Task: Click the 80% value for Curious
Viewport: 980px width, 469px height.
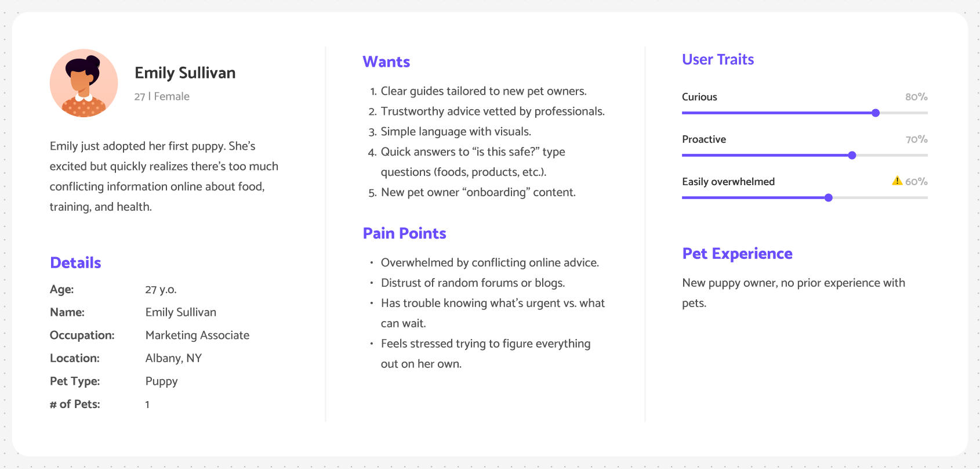Action: coord(916,97)
